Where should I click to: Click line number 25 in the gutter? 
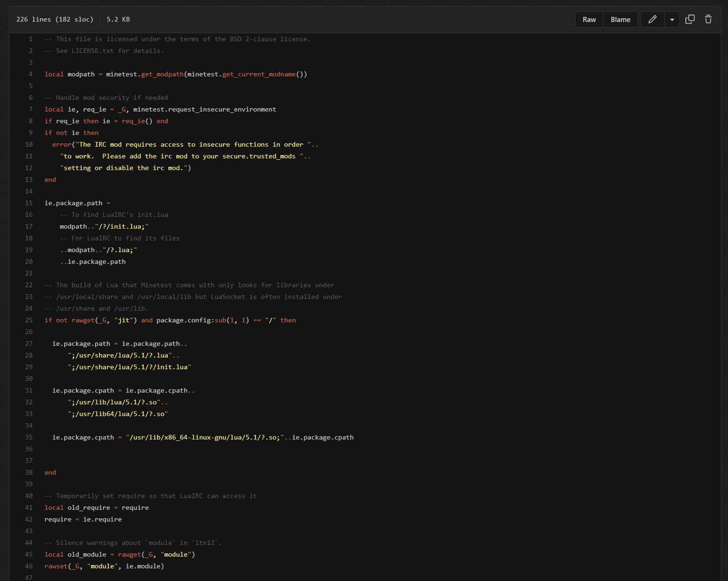(x=29, y=320)
